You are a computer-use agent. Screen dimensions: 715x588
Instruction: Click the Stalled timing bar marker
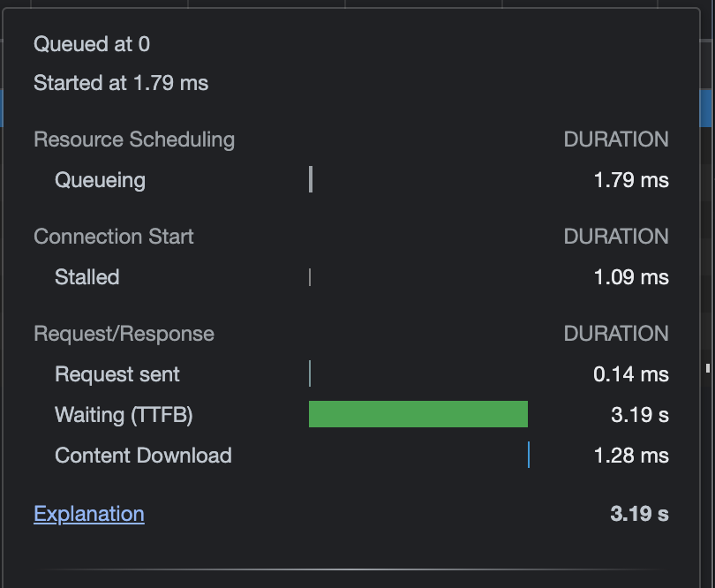[x=309, y=277]
